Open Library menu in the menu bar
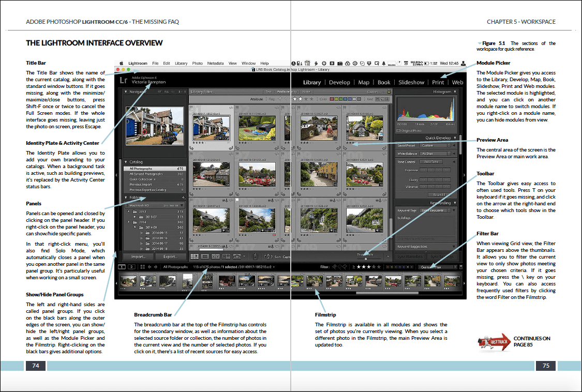The height and width of the screenshot is (392, 582). coord(181,64)
